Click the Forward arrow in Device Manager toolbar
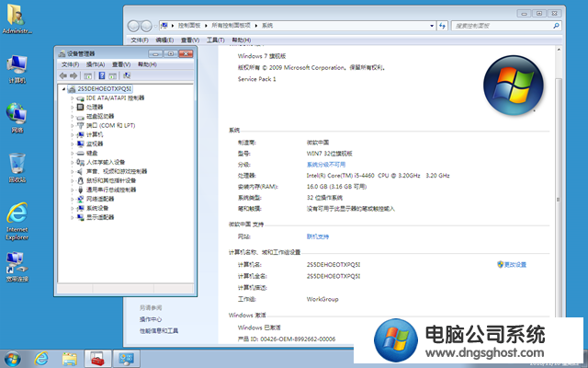Screen dimensions: 588x368 pyautogui.click(x=73, y=75)
